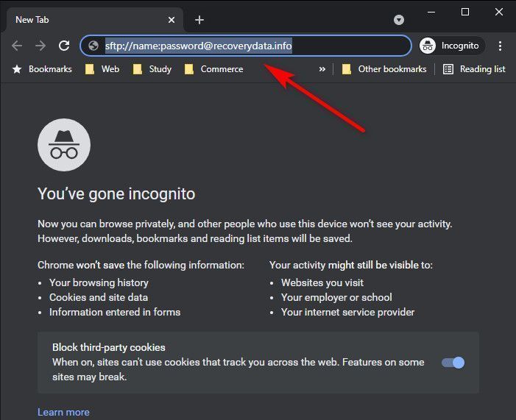Click the back navigation arrow
The height and width of the screenshot is (420, 516).
(x=17, y=46)
